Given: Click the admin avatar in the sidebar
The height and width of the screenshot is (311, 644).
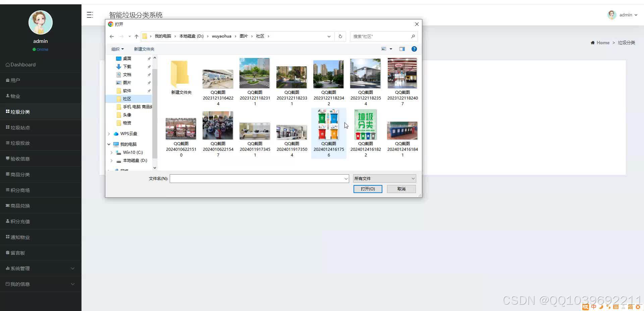Looking at the screenshot, I should 41,22.
